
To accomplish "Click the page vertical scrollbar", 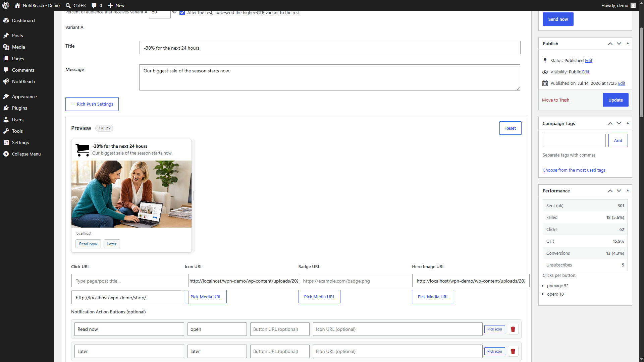I will point(641,72).
